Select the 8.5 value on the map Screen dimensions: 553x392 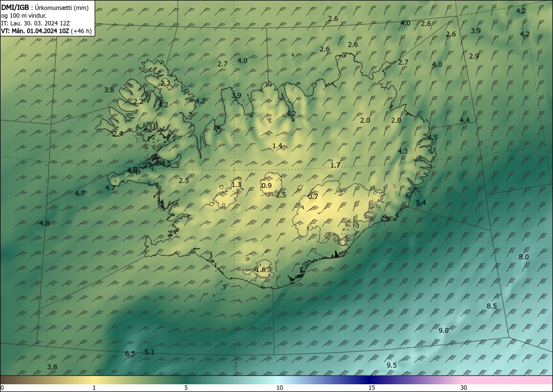click(x=492, y=306)
